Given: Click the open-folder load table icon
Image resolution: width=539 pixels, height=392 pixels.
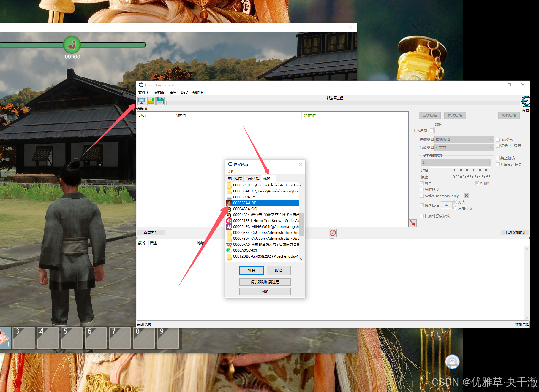Looking at the screenshot, I should (x=151, y=101).
